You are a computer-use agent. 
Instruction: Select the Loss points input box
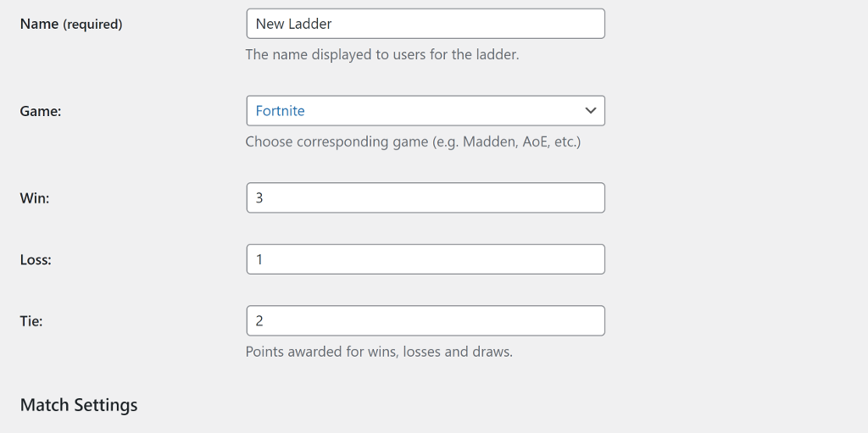[426, 259]
